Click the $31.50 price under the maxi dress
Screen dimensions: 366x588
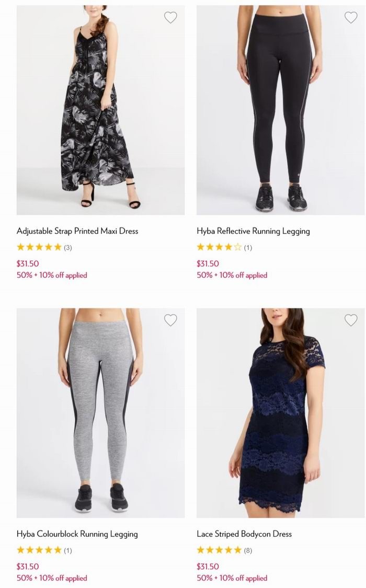pyautogui.click(x=28, y=263)
